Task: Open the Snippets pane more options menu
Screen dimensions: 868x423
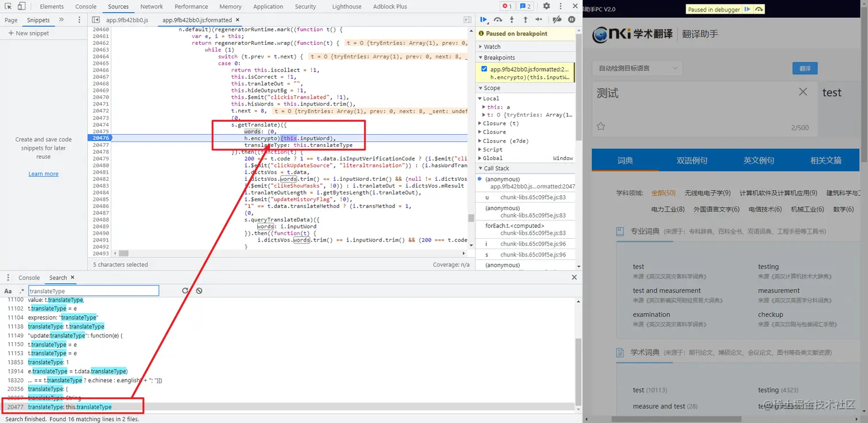Action: coord(79,20)
